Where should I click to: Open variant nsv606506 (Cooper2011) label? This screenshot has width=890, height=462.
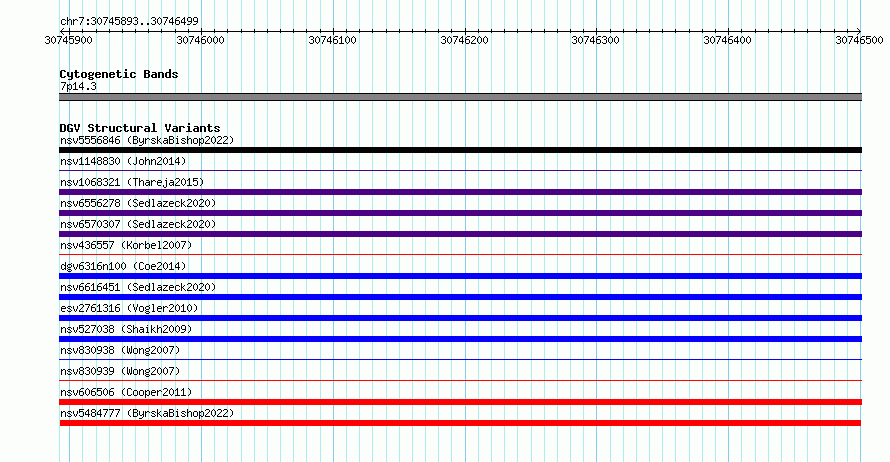point(126,392)
